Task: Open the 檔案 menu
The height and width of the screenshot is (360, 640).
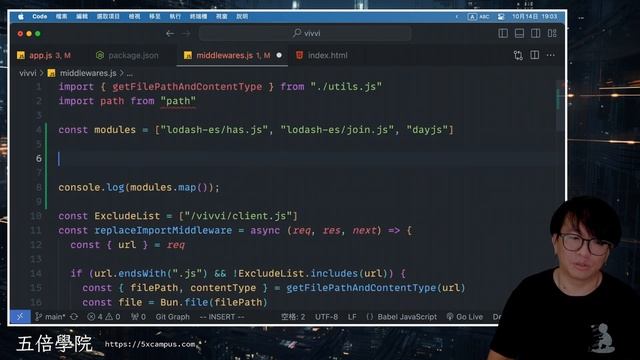Action: coord(61,16)
